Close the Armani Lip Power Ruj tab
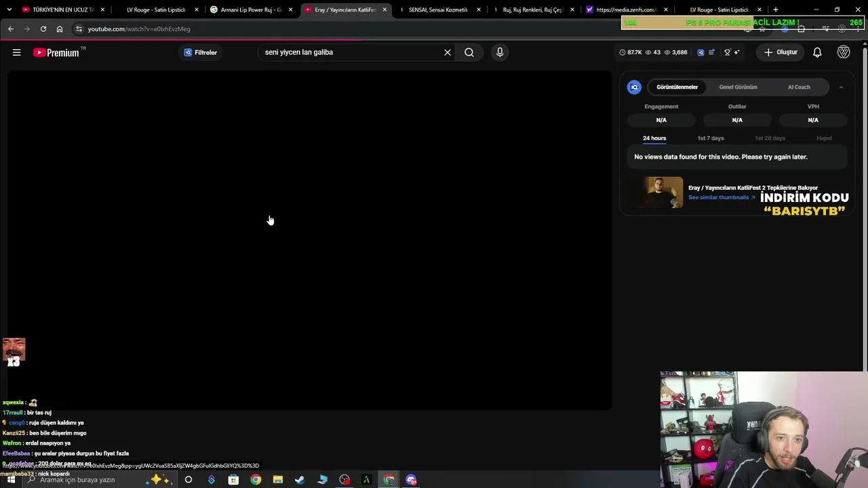Image resolution: width=868 pixels, height=488 pixels. pyautogui.click(x=291, y=9)
